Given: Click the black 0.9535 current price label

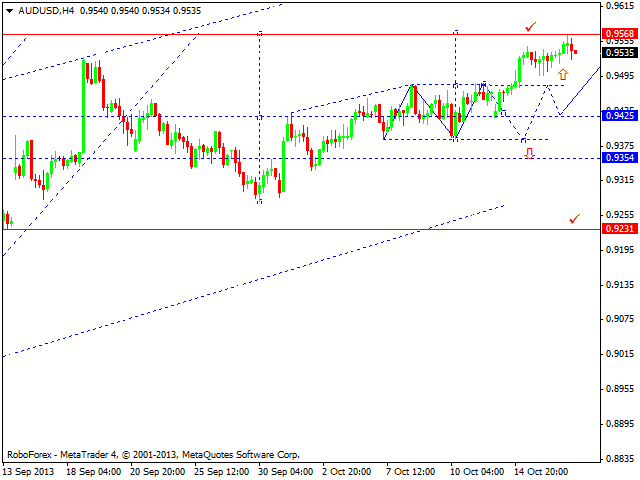Looking at the screenshot, I should (x=617, y=53).
